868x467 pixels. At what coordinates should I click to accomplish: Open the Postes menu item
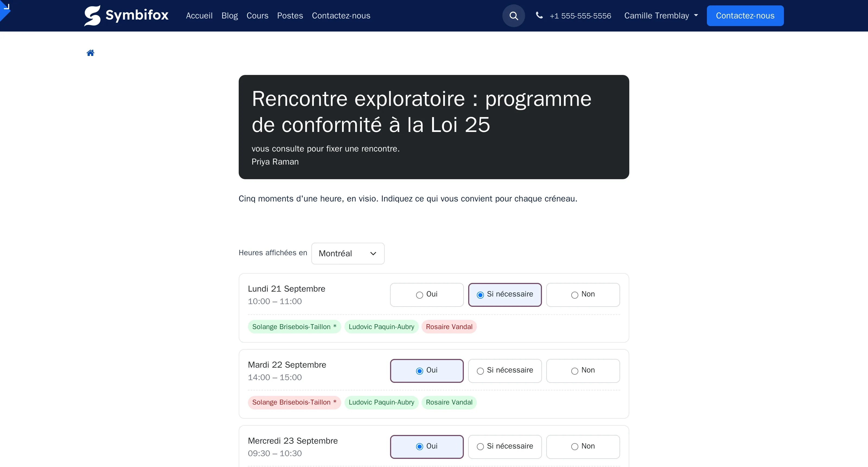pos(290,16)
